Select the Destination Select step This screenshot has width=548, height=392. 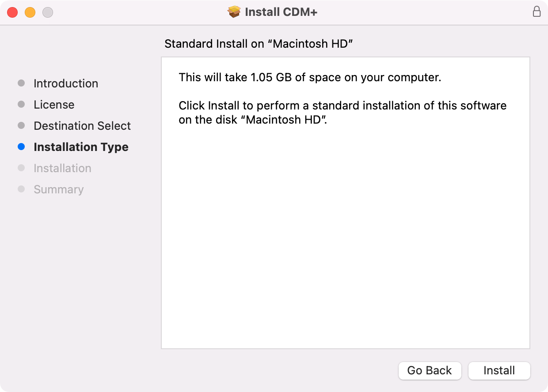tap(82, 126)
